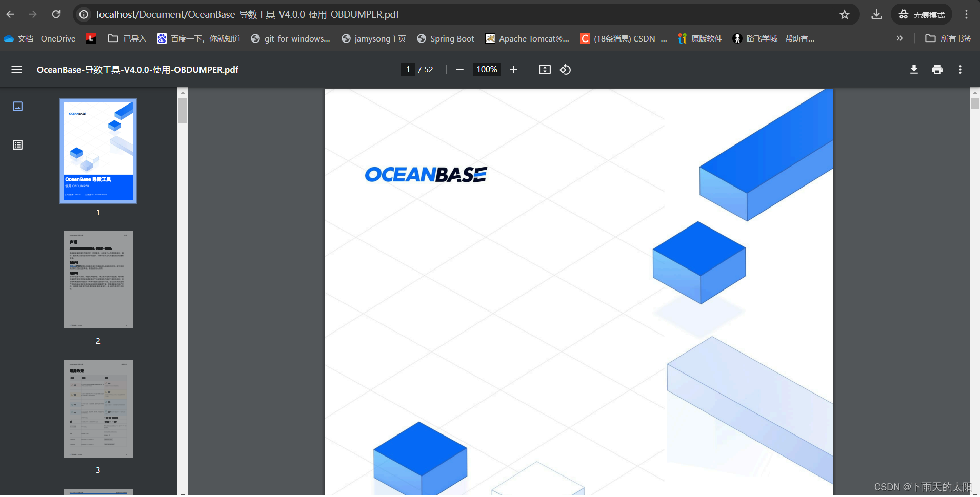The height and width of the screenshot is (497, 980).
Task: Rotate the PDF counterclockwise
Action: [x=565, y=69]
